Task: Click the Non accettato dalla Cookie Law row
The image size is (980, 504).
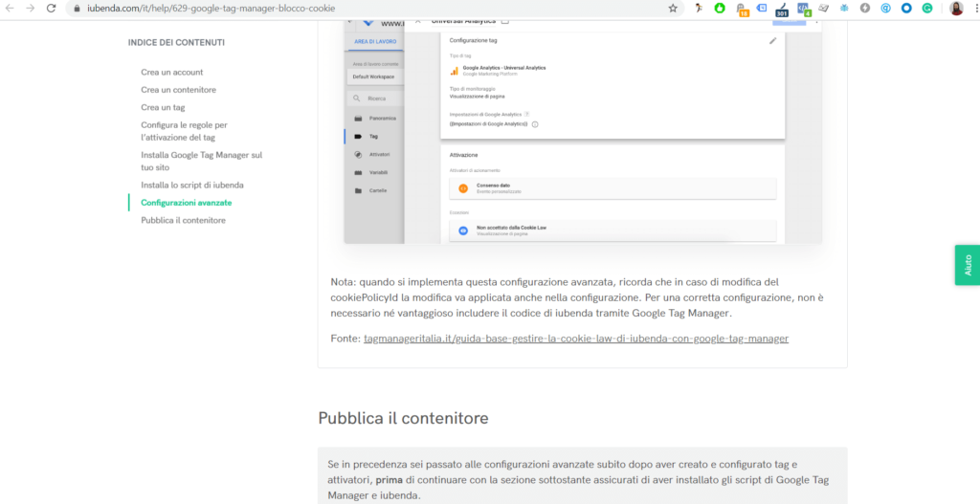Action: pyautogui.click(x=612, y=230)
